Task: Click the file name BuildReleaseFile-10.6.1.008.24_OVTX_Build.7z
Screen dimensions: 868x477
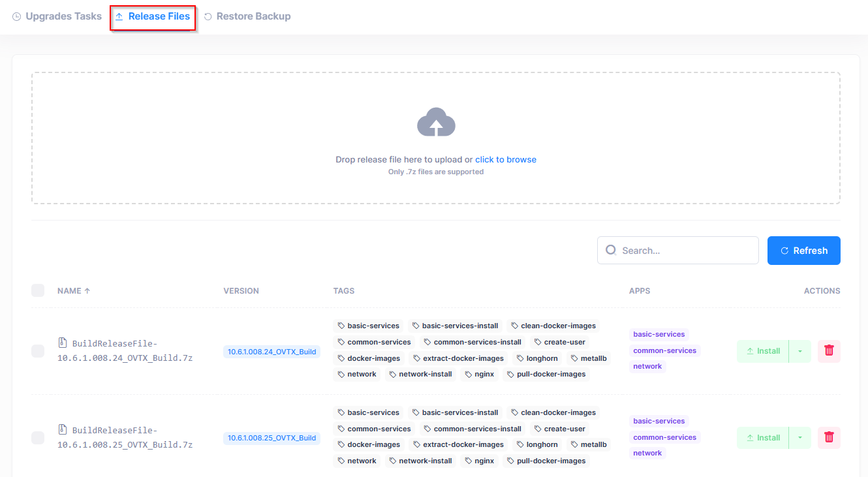Action: (x=125, y=350)
